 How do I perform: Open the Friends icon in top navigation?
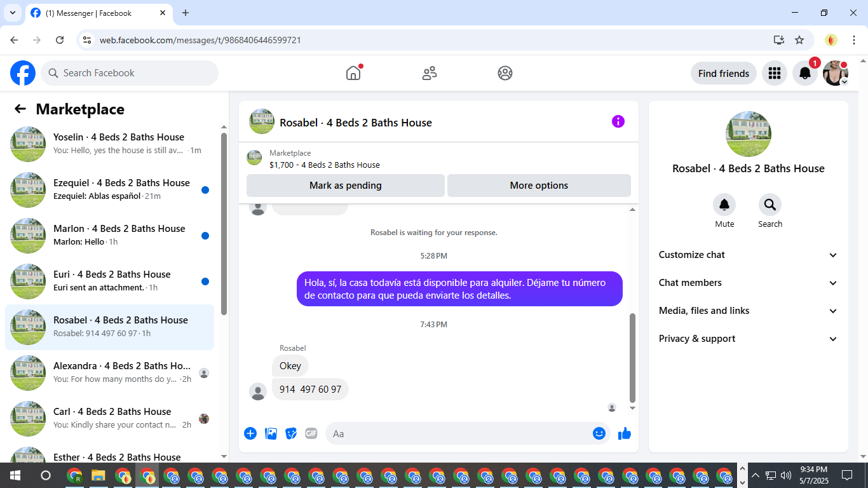(430, 73)
